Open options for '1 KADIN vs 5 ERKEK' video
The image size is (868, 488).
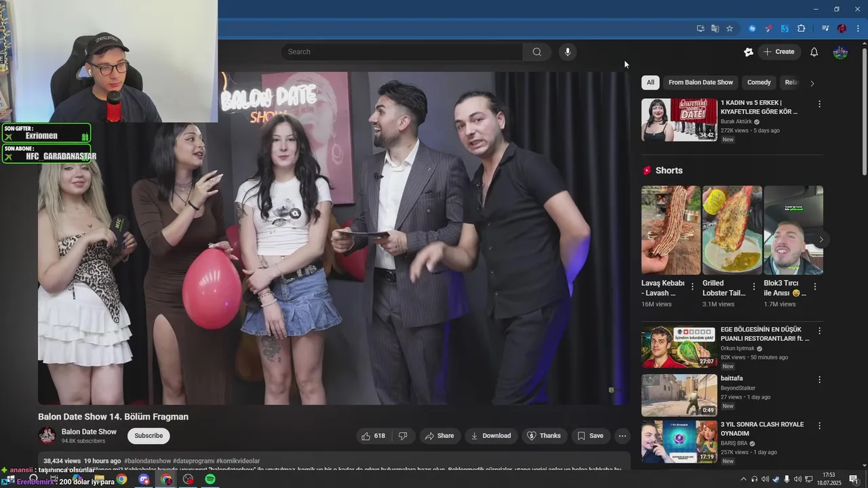click(819, 104)
